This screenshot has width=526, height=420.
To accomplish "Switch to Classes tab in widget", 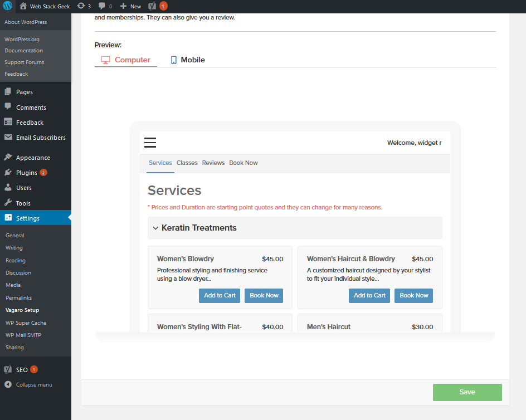I will coord(187,163).
